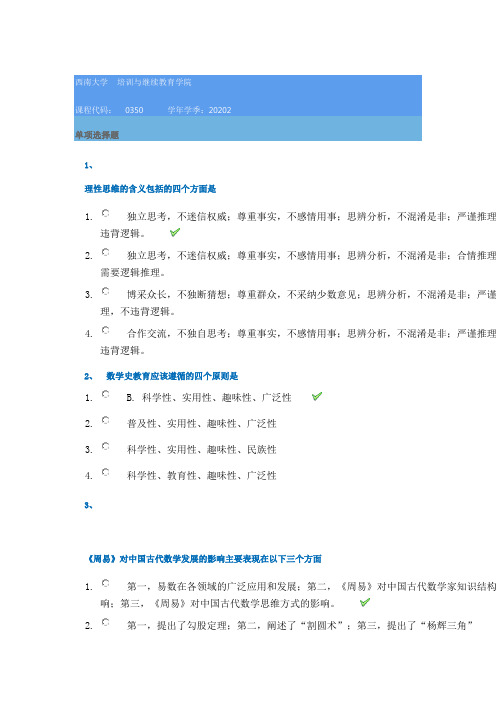This screenshot has width=496, height=702.
Task: Click 学年学季: 20202 text
Action: (x=200, y=110)
